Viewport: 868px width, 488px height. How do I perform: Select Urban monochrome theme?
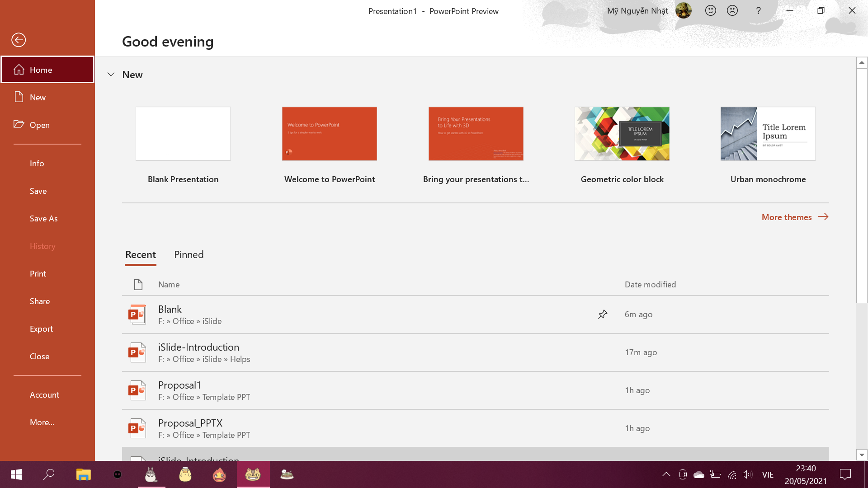click(x=768, y=134)
